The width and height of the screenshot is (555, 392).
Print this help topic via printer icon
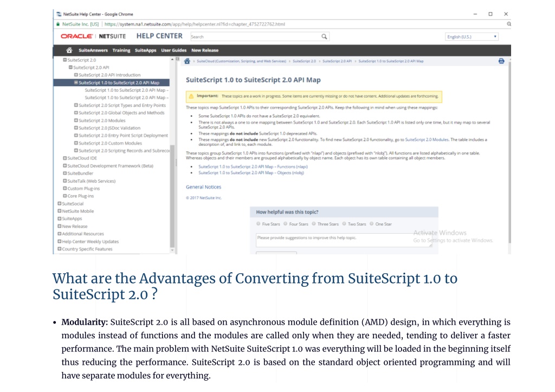pos(501,61)
